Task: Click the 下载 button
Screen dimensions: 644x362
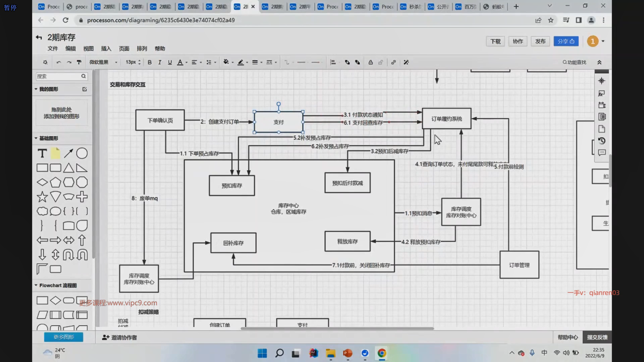Action: [495, 41]
